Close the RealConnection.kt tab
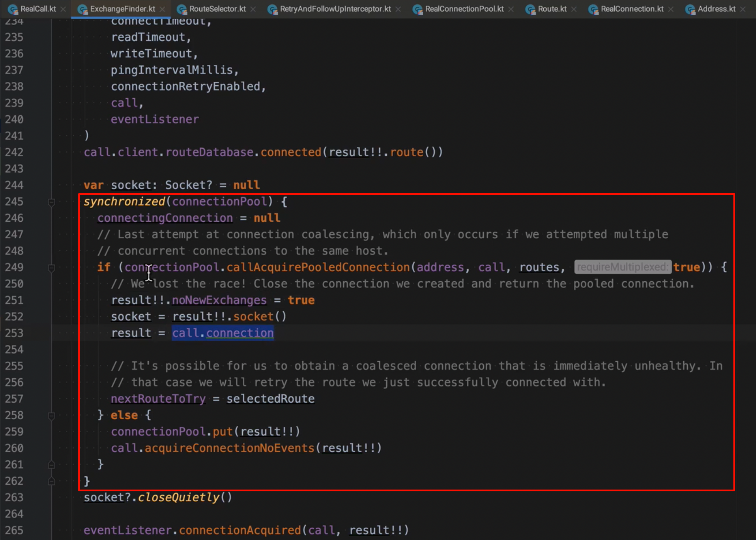The image size is (756, 540). click(671, 9)
